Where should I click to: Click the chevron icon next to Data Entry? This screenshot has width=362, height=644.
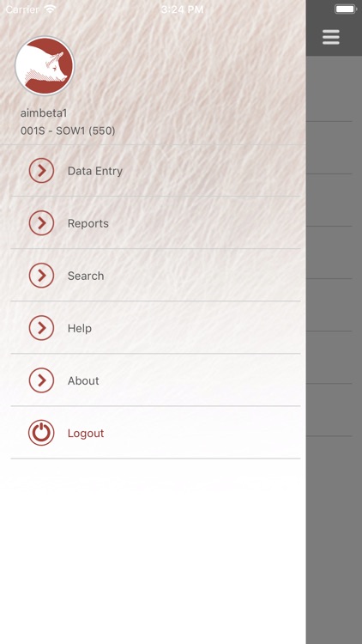pos(41,171)
